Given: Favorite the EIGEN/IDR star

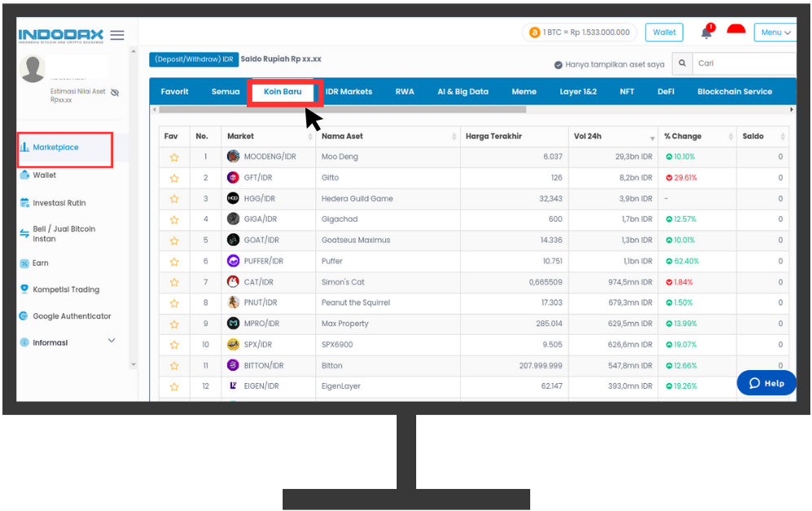Looking at the screenshot, I should pos(174,386).
